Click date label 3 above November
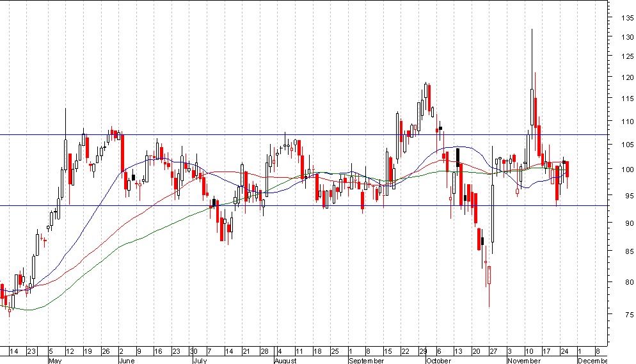This screenshot has height=364, width=636. pyautogui.click(x=510, y=351)
